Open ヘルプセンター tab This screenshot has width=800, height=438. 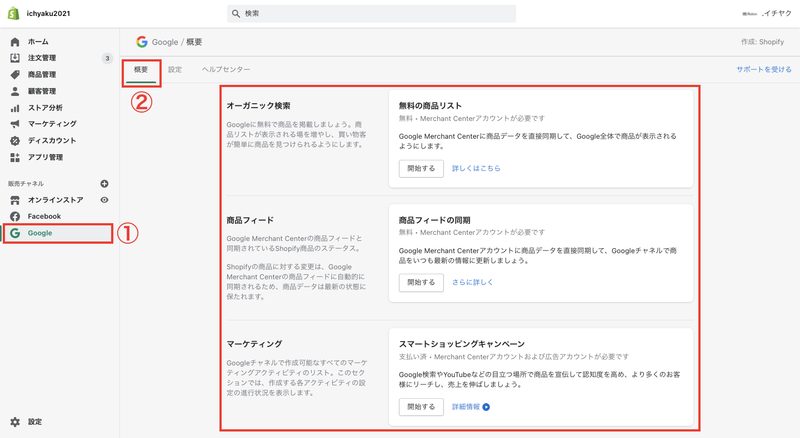tap(226, 69)
